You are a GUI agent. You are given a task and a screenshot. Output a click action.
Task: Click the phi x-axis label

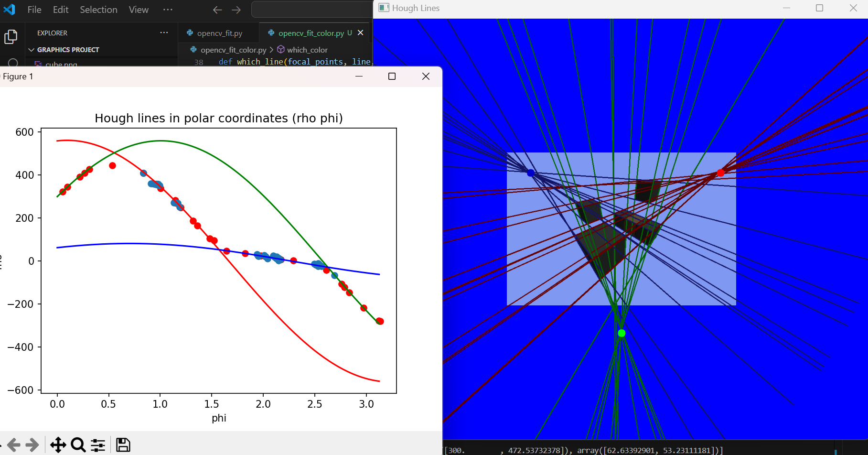(219, 418)
